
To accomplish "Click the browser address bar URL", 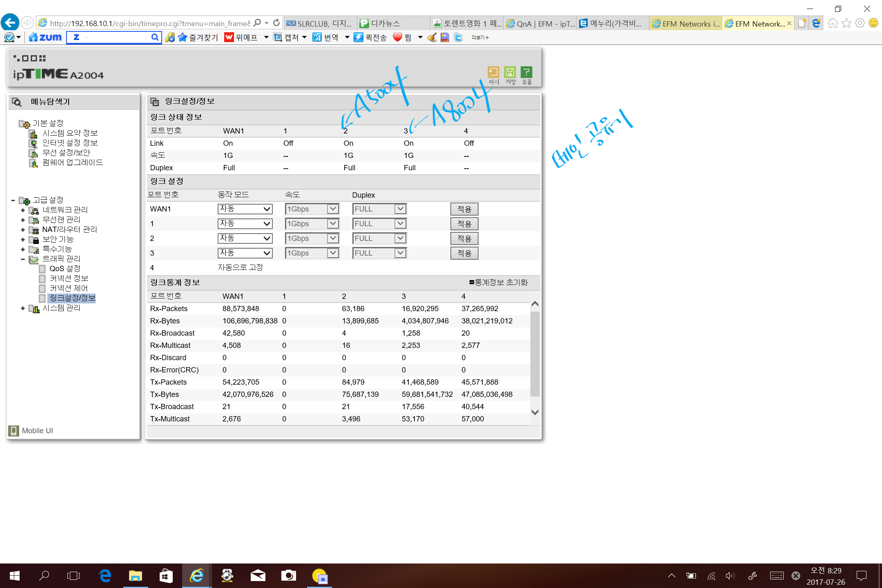I will (x=150, y=23).
